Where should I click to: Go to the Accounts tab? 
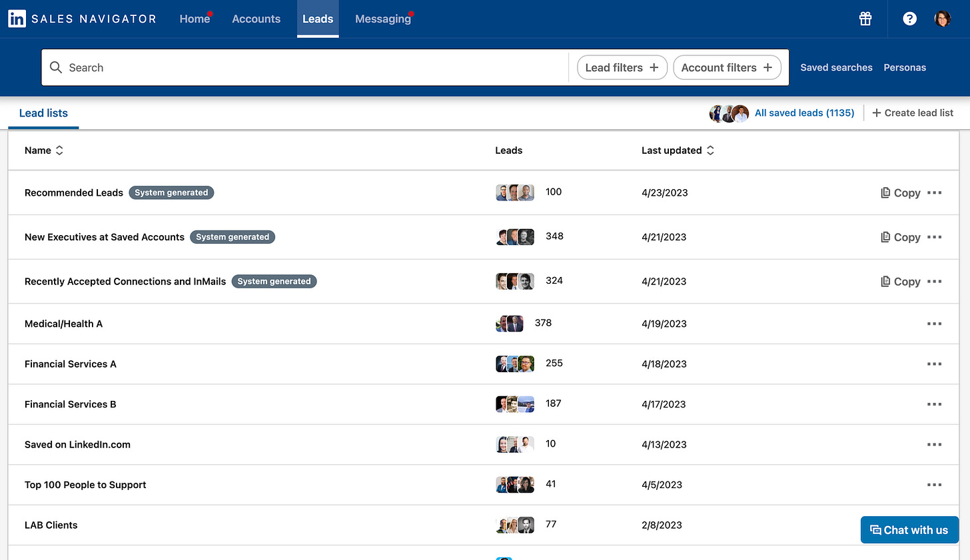click(x=256, y=19)
